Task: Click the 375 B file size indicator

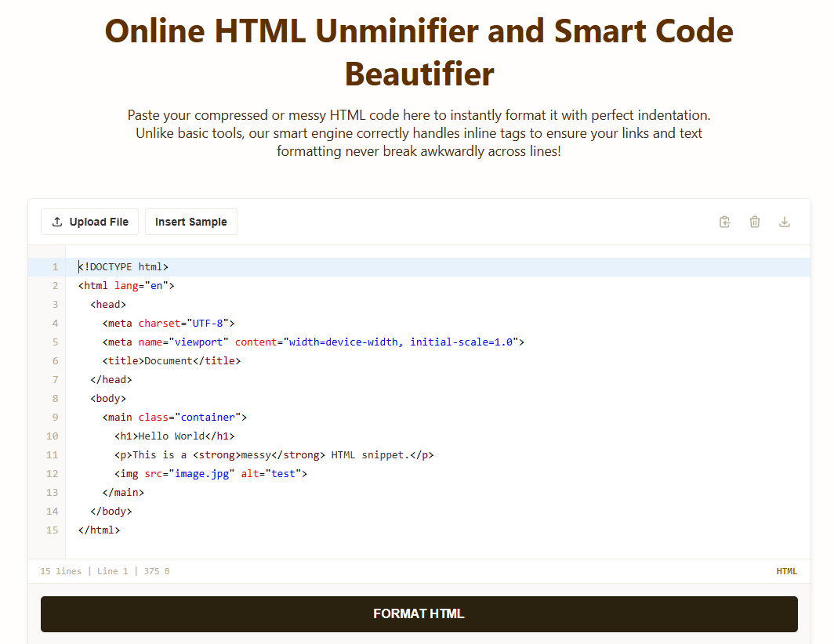Action: tap(155, 571)
